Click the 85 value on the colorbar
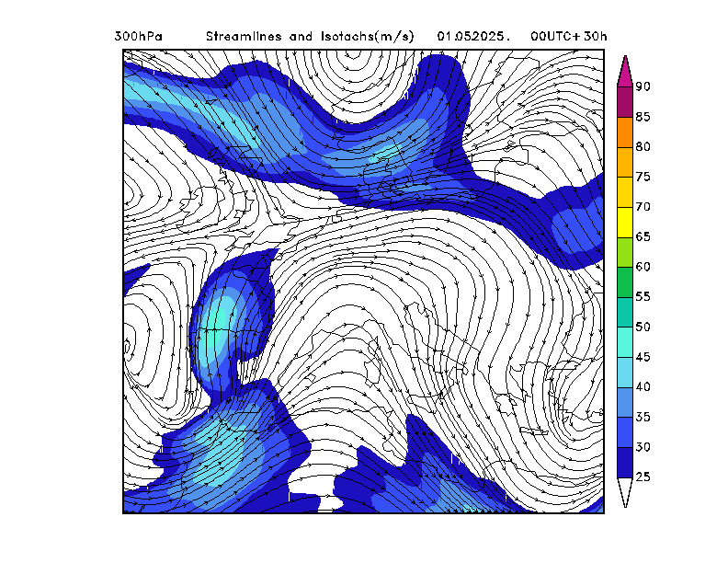The height and width of the screenshot is (563, 728). click(x=643, y=117)
